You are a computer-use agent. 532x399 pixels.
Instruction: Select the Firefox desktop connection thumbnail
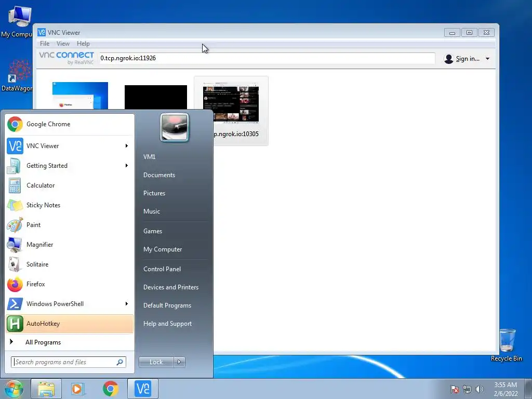pos(80,96)
